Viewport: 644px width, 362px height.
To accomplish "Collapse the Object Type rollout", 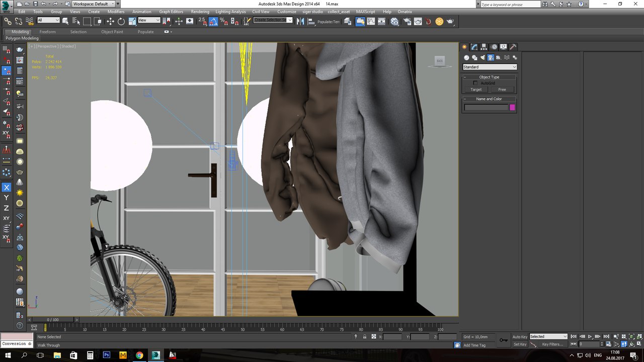I will point(489,77).
